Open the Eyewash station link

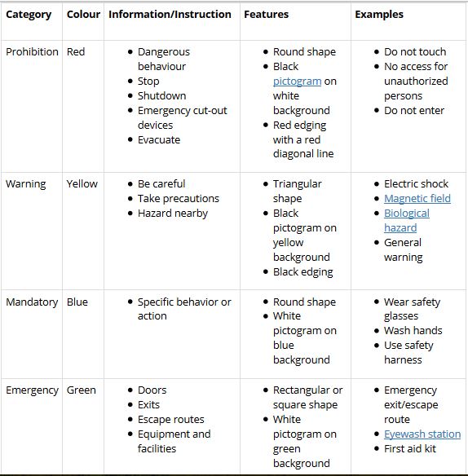coord(422,434)
